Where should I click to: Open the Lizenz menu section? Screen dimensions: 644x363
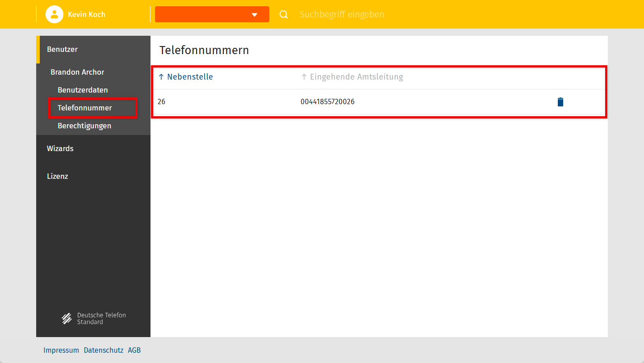click(57, 176)
